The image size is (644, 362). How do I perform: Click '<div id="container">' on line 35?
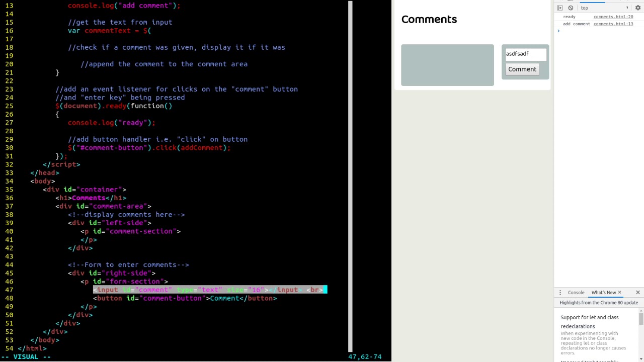85,190
